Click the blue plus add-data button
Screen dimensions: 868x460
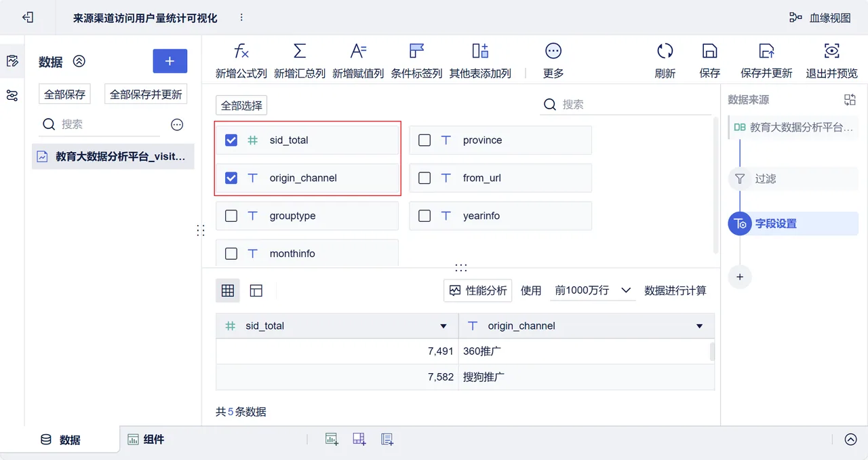pos(170,61)
